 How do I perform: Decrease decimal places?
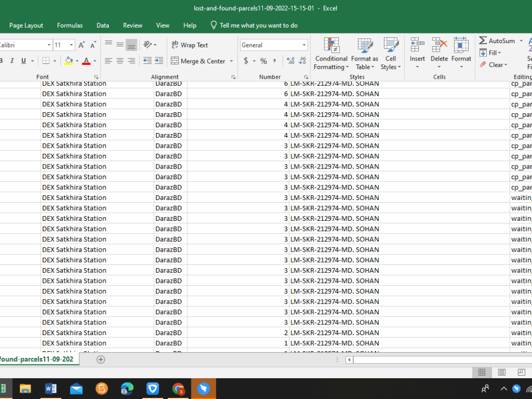pos(302,61)
